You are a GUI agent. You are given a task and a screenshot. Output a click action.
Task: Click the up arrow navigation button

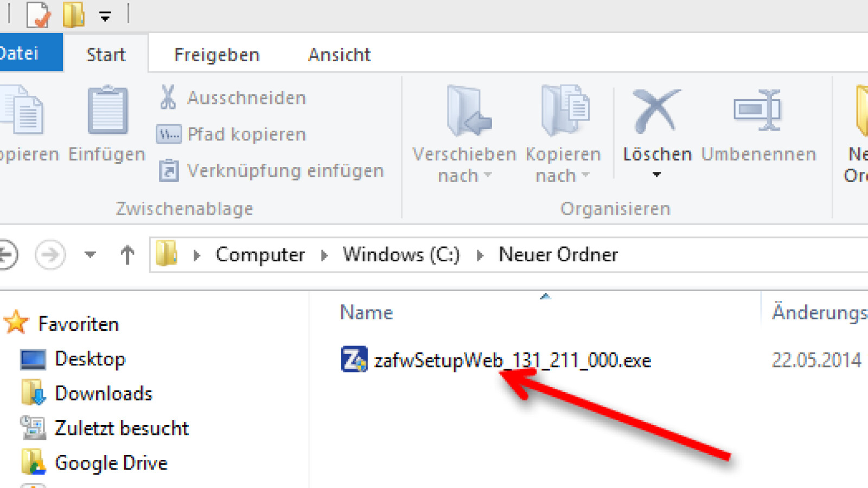point(127,254)
